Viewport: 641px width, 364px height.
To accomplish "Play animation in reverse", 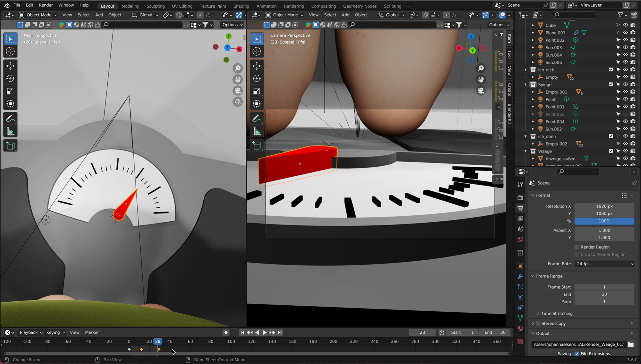I will click(x=257, y=332).
